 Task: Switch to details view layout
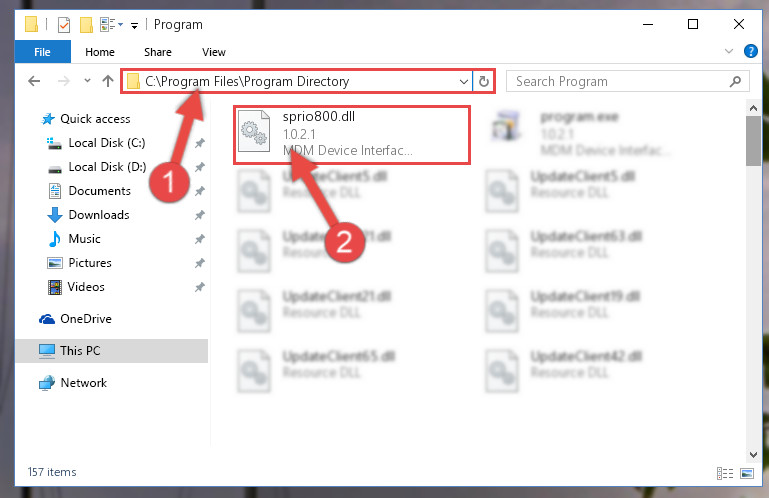[x=724, y=473]
